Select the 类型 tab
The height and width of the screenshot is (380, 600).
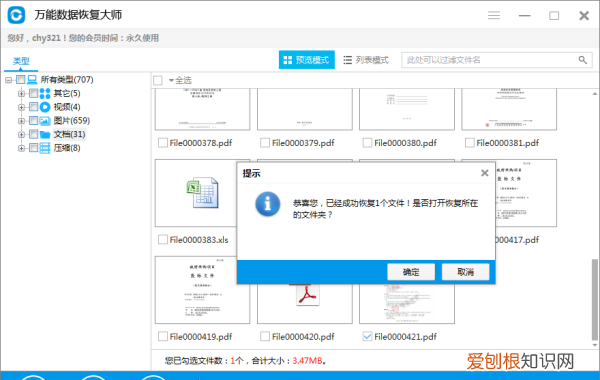coord(21,61)
